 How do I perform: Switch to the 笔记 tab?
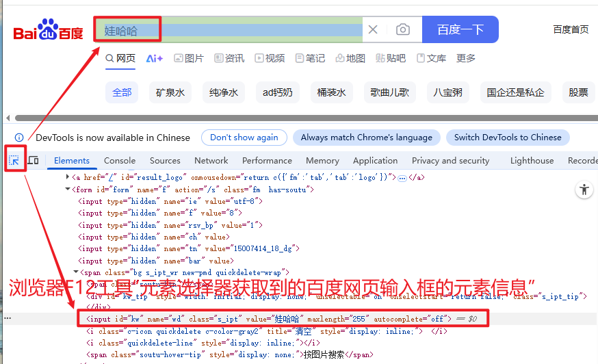(310, 58)
